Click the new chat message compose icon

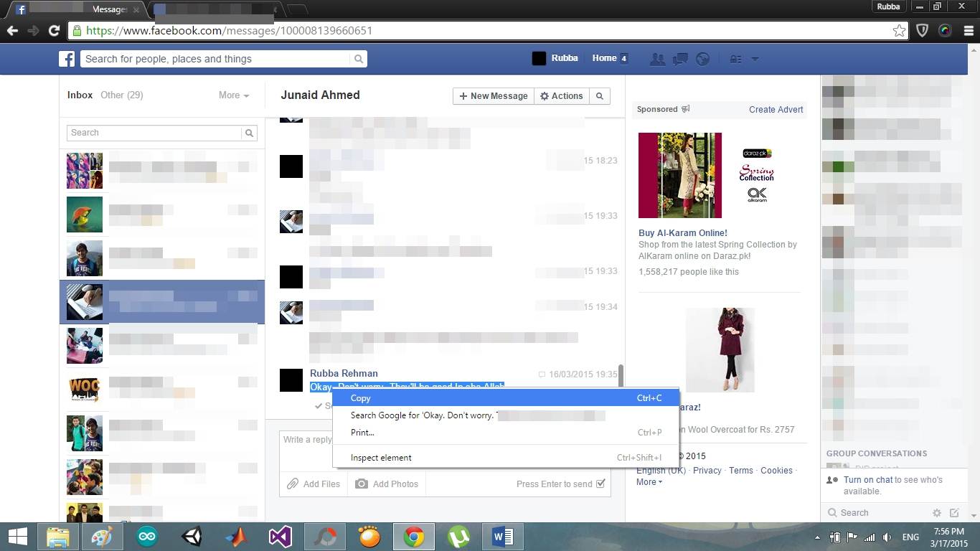(954, 513)
